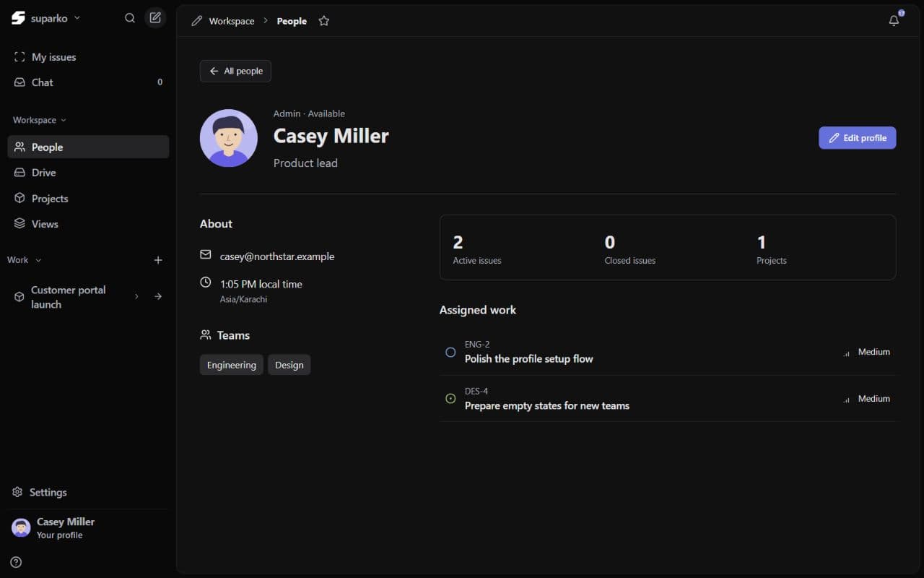The height and width of the screenshot is (578, 924).
Task: Click the casey@northstar.example email
Action: click(x=277, y=256)
